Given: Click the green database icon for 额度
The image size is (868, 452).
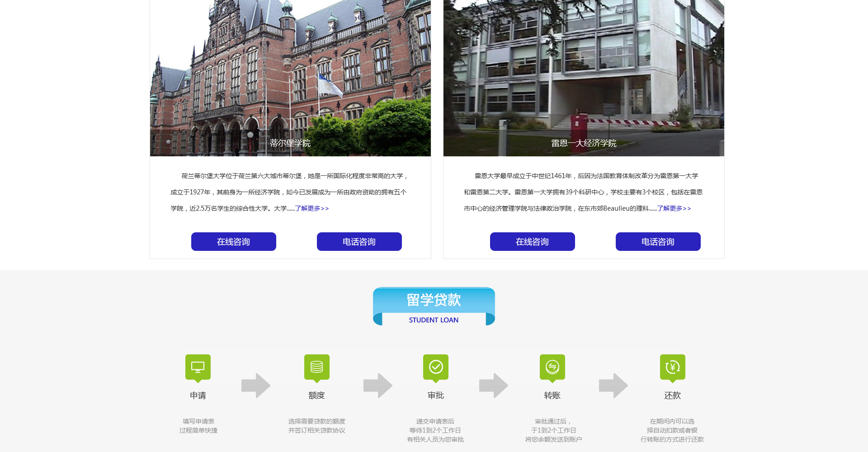Looking at the screenshot, I should [316, 367].
